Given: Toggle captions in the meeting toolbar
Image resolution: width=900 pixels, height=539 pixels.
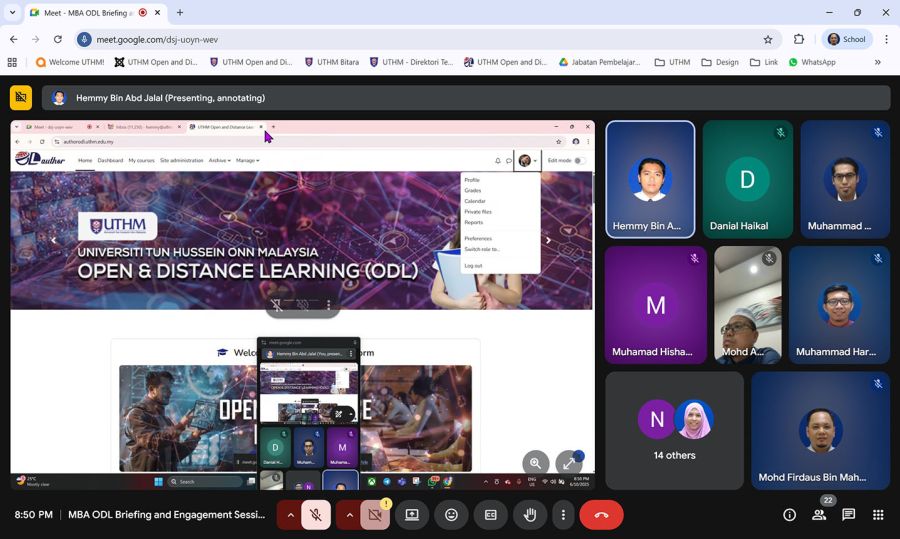Looking at the screenshot, I should (x=490, y=515).
